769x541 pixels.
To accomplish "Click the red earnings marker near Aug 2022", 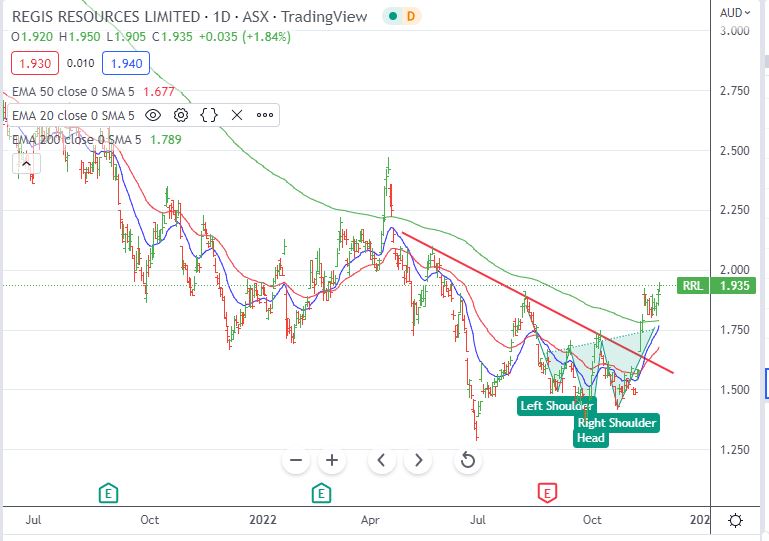I will [547, 492].
